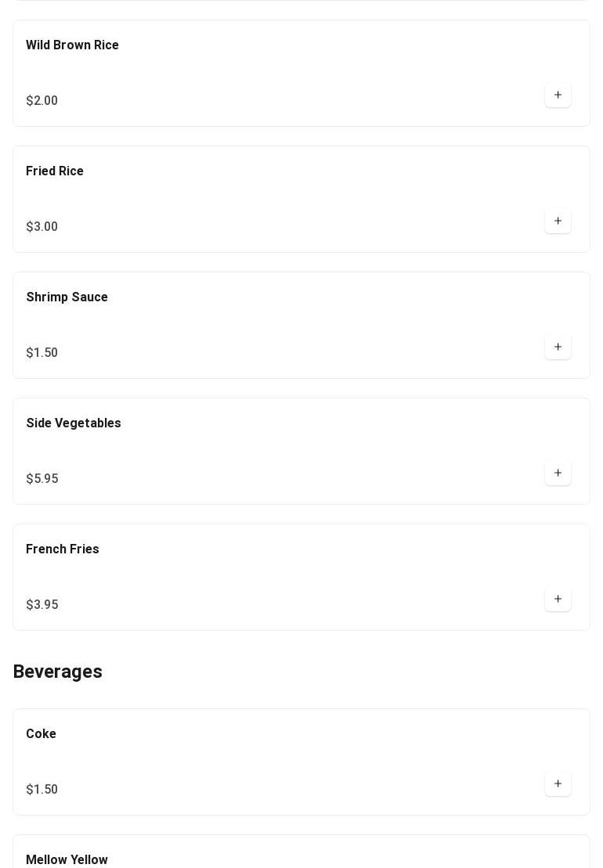This screenshot has width=603, height=868.
Task: Click the Beverages section heading
Action: click(58, 672)
